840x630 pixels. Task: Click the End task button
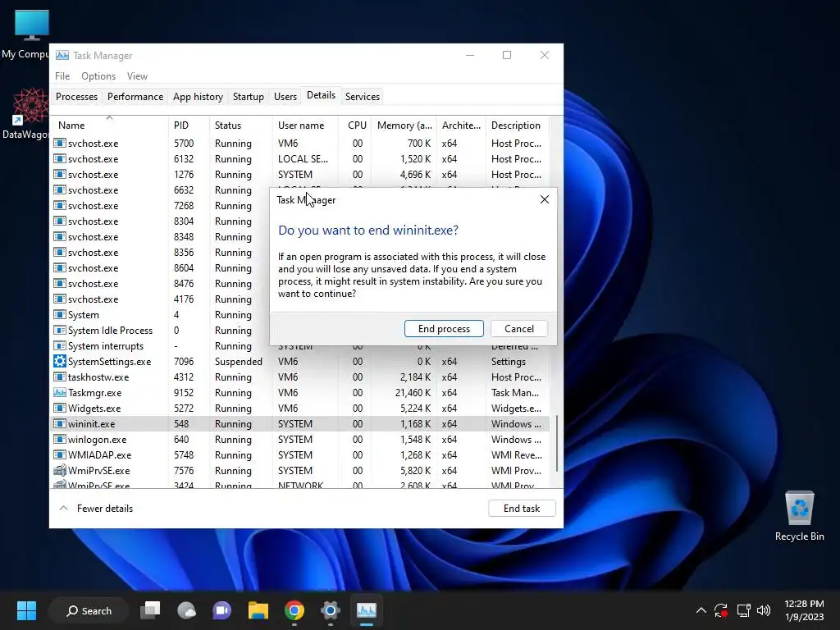tap(522, 509)
